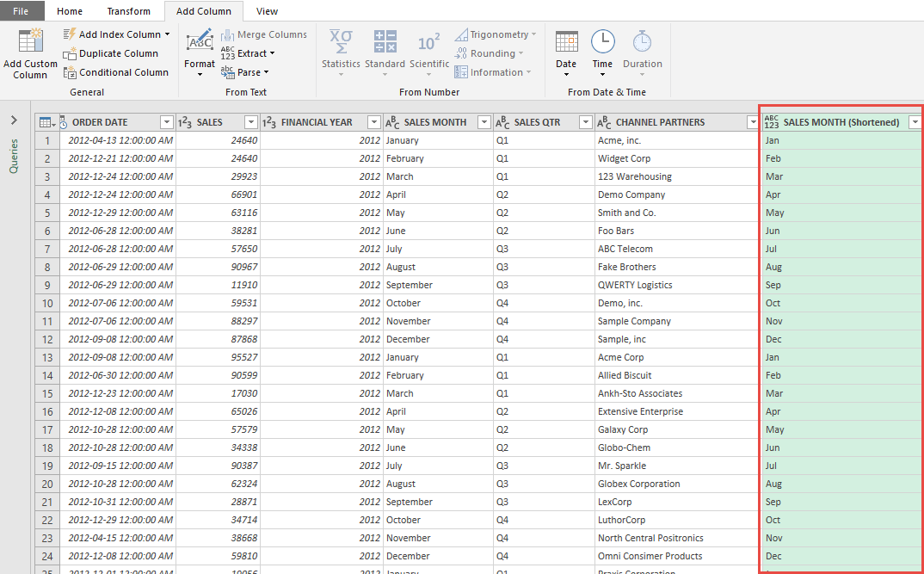The image size is (924, 574).
Task: Click the Information icon
Action: pos(461,72)
